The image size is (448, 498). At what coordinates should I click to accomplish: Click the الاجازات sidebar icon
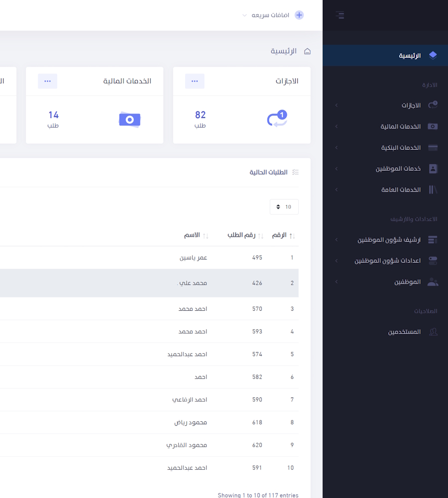coord(433,105)
